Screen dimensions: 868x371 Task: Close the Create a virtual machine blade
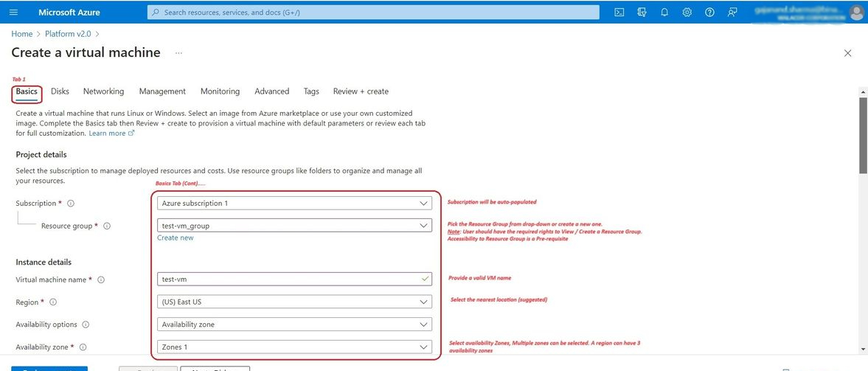[847, 53]
